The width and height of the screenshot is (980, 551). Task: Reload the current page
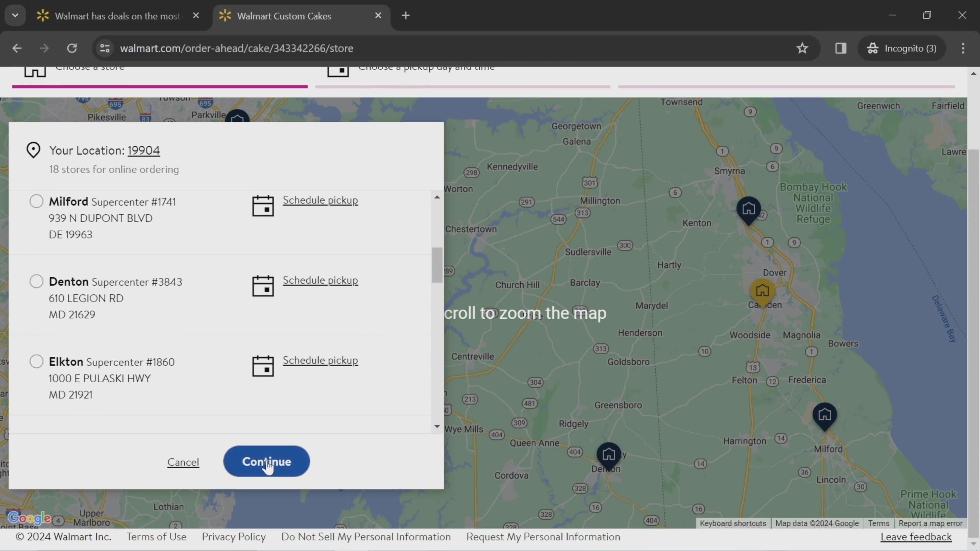[x=72, y=48]
